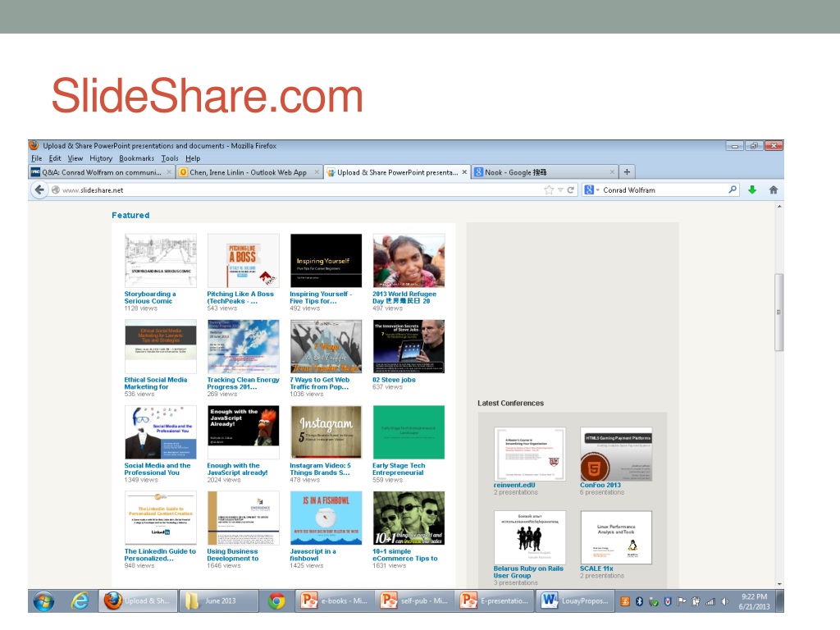
Task: Open Early Stage Tech Entrepreneurial green thumbnail
Action: 409,431
